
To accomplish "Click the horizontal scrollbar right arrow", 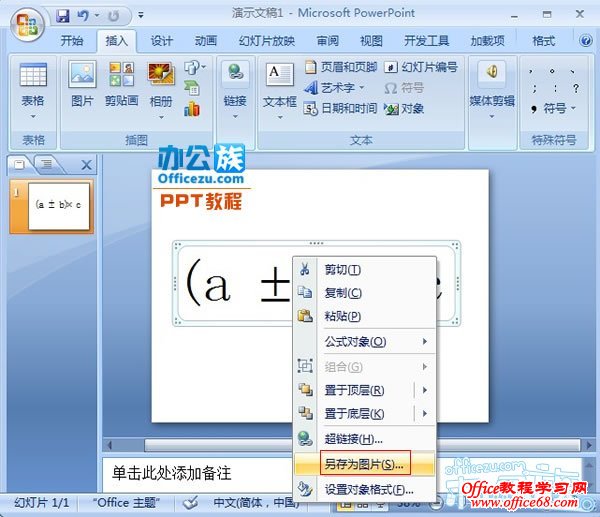I will 589,445.
